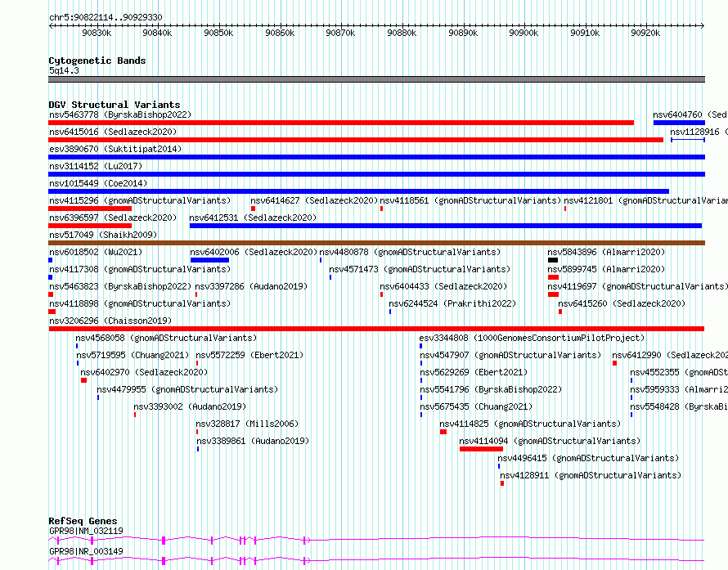
Task: Click variant nsv4114094 red bar
Action: 481,449
